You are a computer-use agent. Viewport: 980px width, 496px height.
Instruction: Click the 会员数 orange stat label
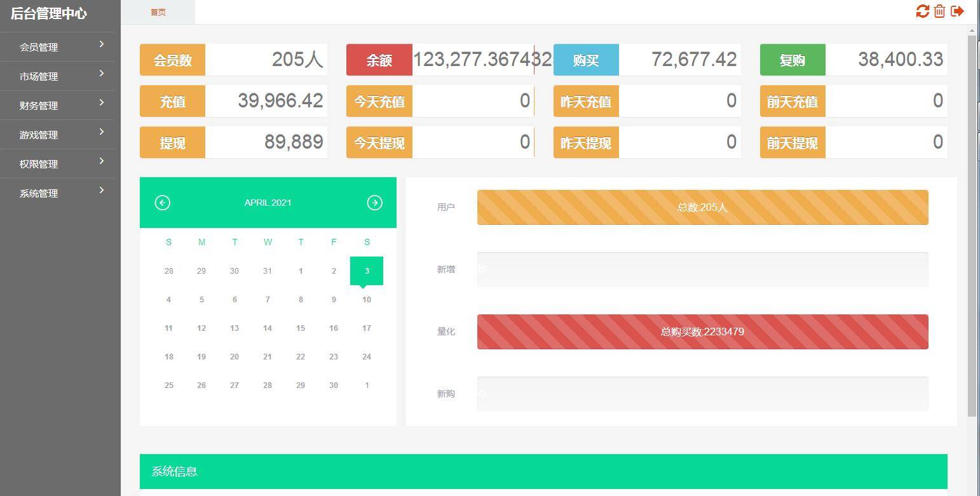172,60
